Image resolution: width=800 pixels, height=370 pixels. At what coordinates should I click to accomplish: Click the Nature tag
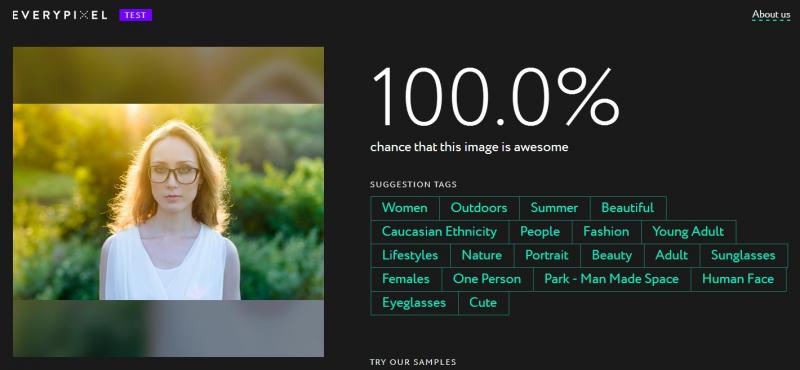(482, 255)
